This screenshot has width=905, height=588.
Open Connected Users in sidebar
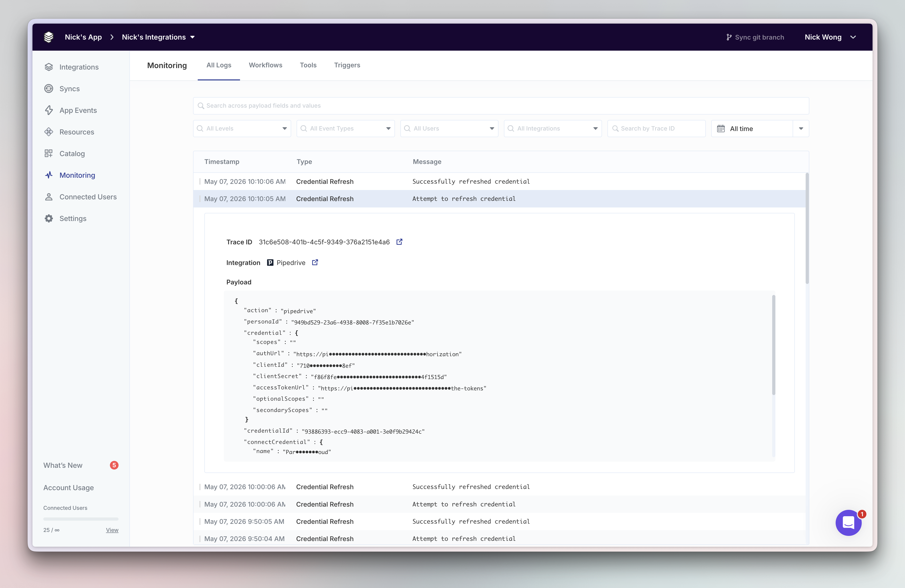point(81,197)
